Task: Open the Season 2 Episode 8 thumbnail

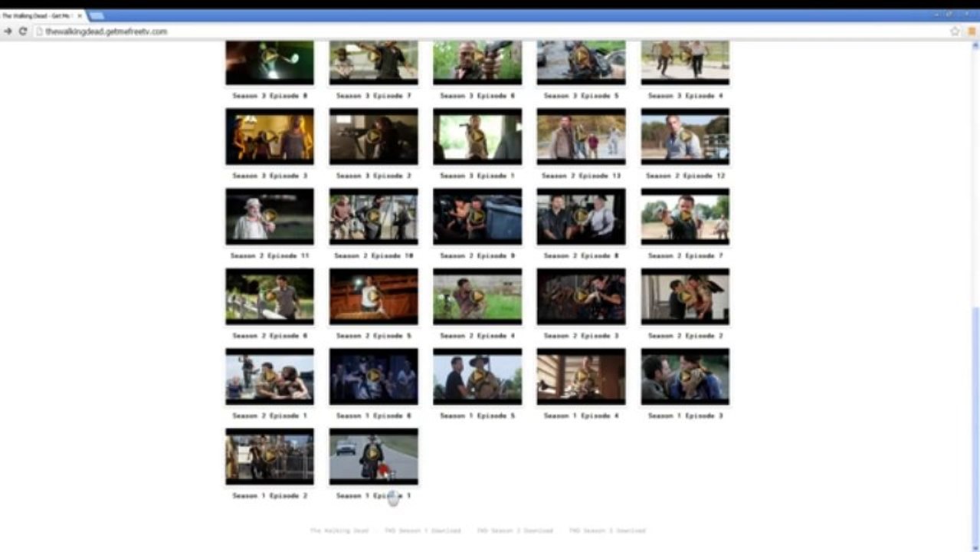Action: tap(582, 216)
